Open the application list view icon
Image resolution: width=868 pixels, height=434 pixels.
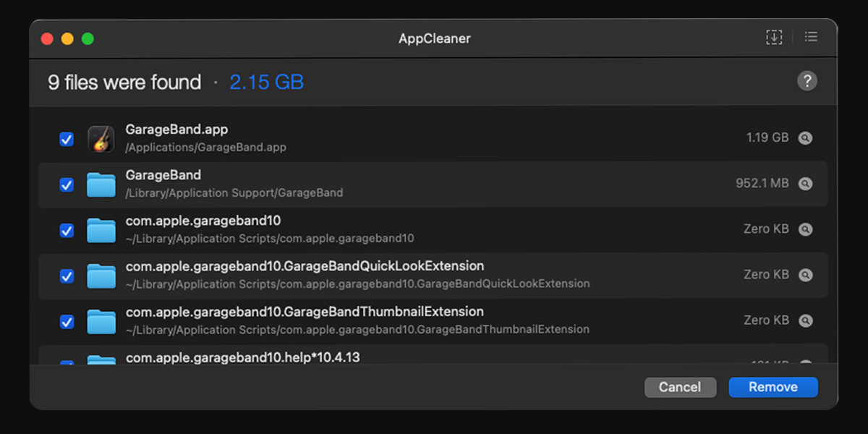(x=811, y=37)
